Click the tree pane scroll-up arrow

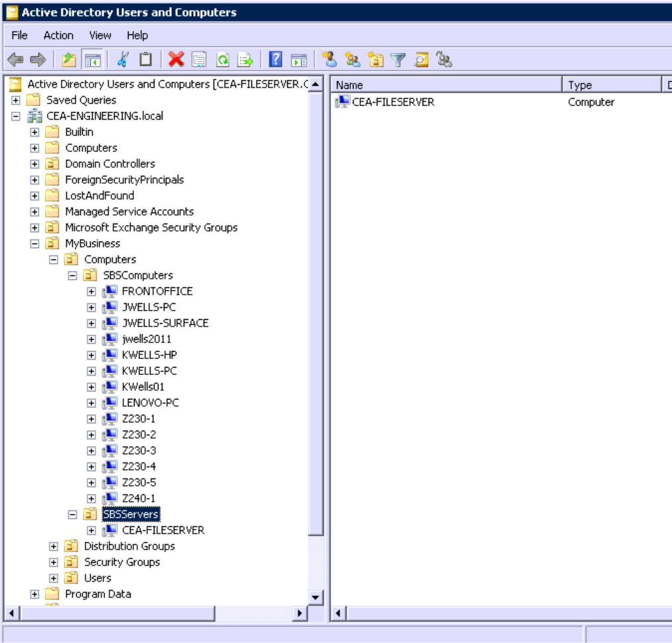[x=315, y=84]
